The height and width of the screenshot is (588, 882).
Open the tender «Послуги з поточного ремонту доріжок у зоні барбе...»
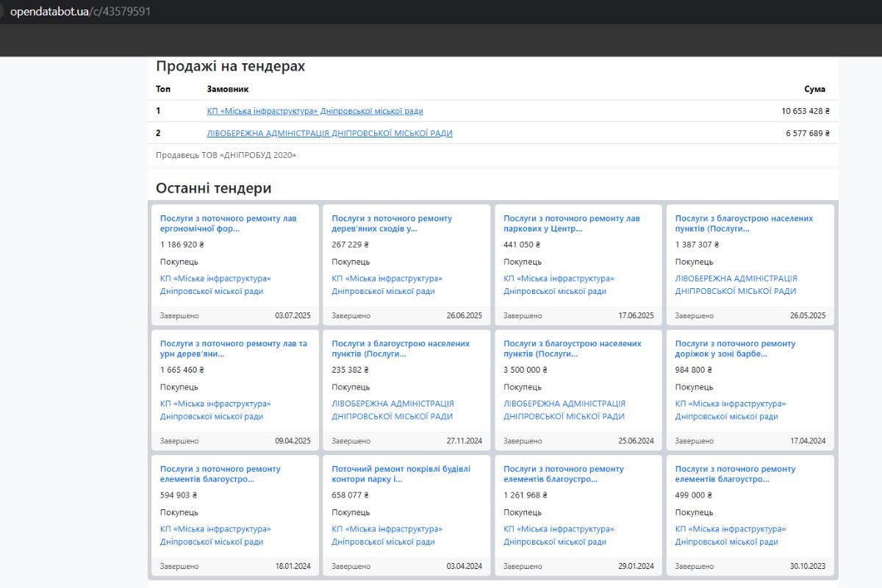pos(736,348)
